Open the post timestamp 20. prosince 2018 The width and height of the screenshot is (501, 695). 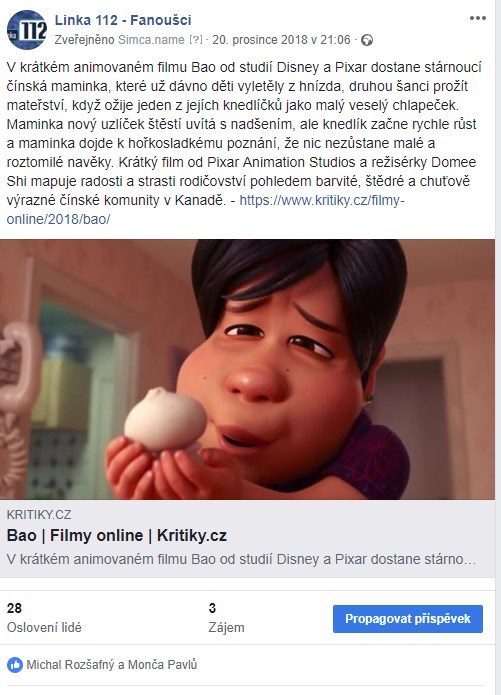pyautogui.click(x=281, y=40)
